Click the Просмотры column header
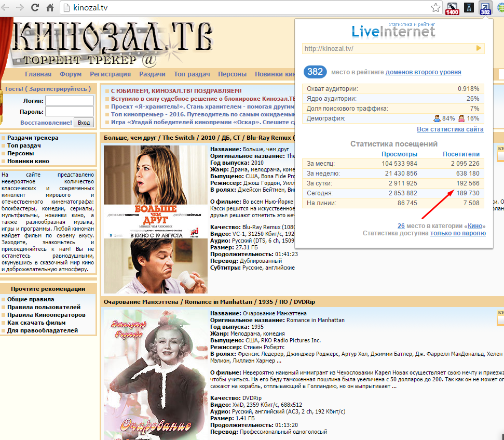Screen dimensions: 504x440 point(399,154)
